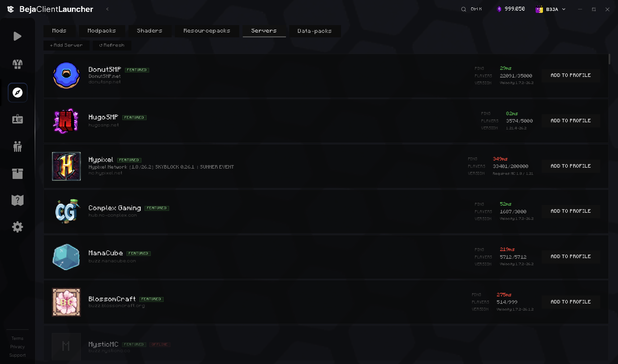Click the buzz.blossomcraft.org address text
This screenshot has width=618, height=364.
point(117,306)
